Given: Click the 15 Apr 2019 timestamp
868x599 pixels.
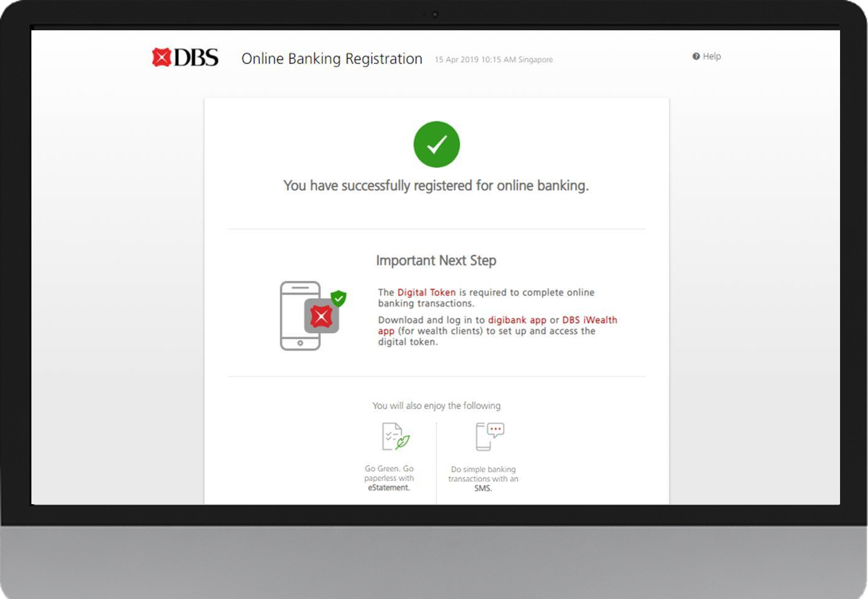Looking at the screenshot, I should pyautogui.click(x=494, y=59).
